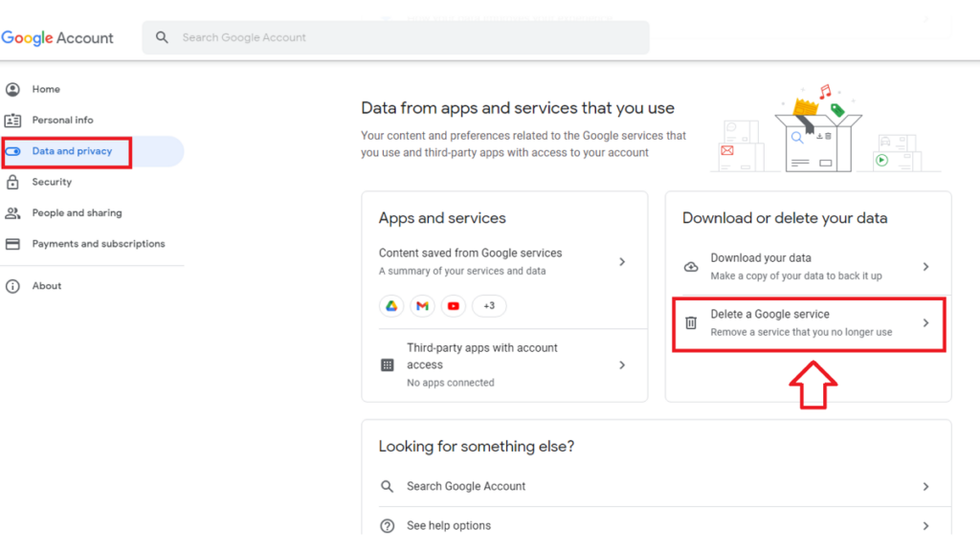Click the Google Drive icon
This screenshot has height=551, width=980.
click(x=391, y=306)
